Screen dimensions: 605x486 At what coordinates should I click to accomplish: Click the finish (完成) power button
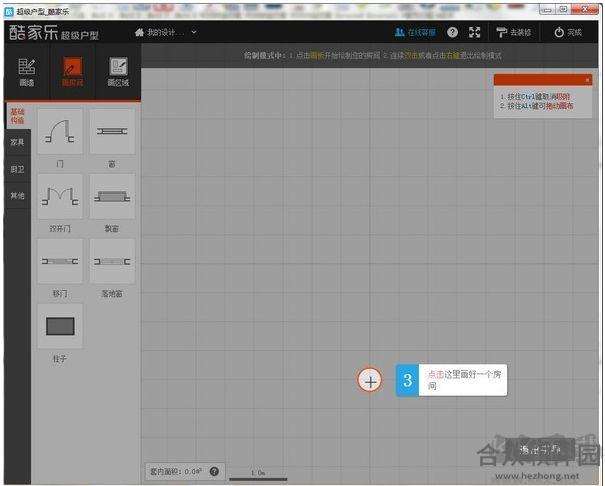pyautogui.click(x=568, y=32)
